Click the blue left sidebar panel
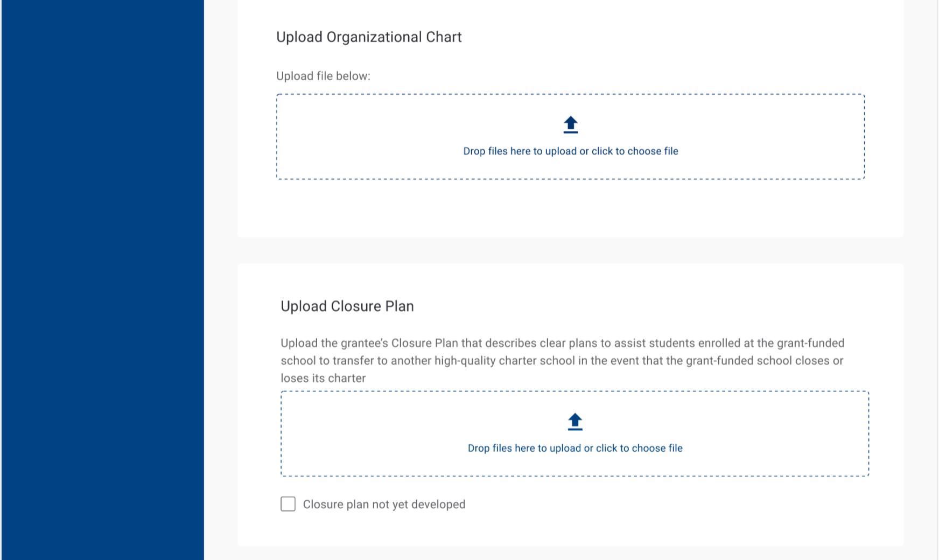Viewport: 939px width, 560px height. (102, 280)
